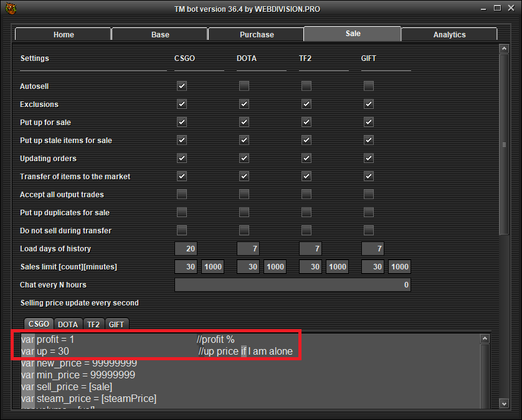Image resolution: width=522 pixels, height=420 pixels.
Task: Uncheck Exclusions for GIFT
Action: (369, 104)
